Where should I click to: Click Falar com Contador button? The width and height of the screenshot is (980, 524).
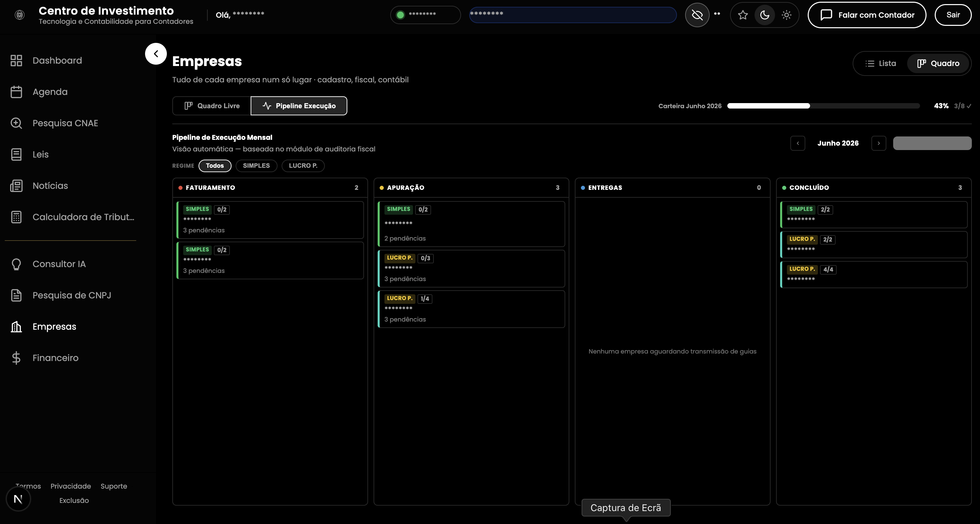pyautogui.click(x=867, y=15)
